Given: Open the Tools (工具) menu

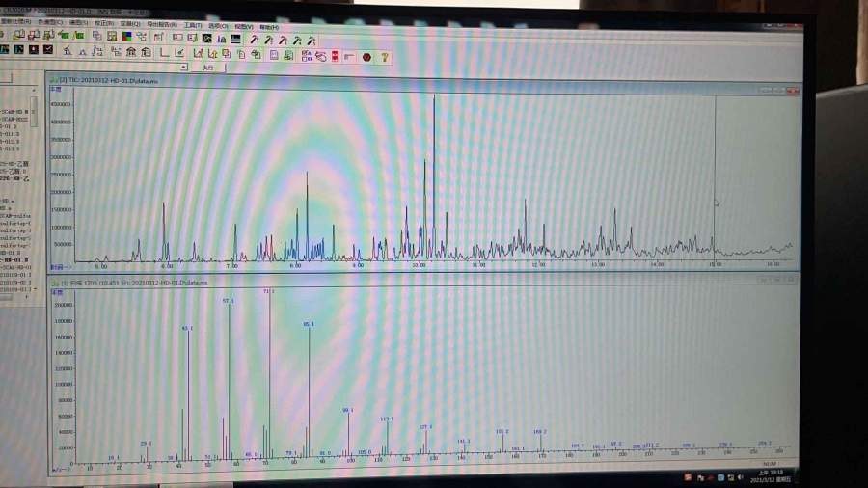Looking at the screenshot, I should [x=192, y=24].
